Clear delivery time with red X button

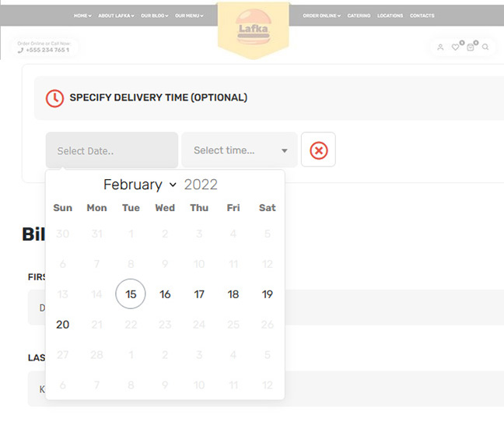pyautogui.click(x=318, y=150)
